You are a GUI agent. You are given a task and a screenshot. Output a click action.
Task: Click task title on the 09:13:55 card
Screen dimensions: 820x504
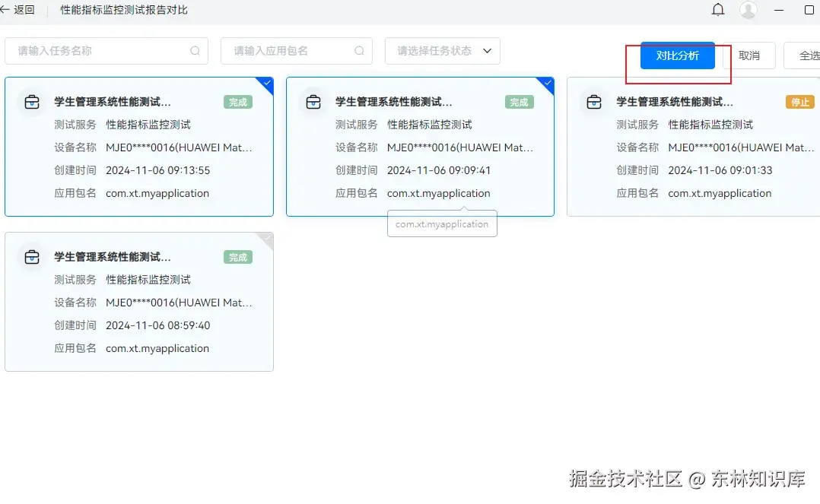pyautogui.click(x=113, y=102)
